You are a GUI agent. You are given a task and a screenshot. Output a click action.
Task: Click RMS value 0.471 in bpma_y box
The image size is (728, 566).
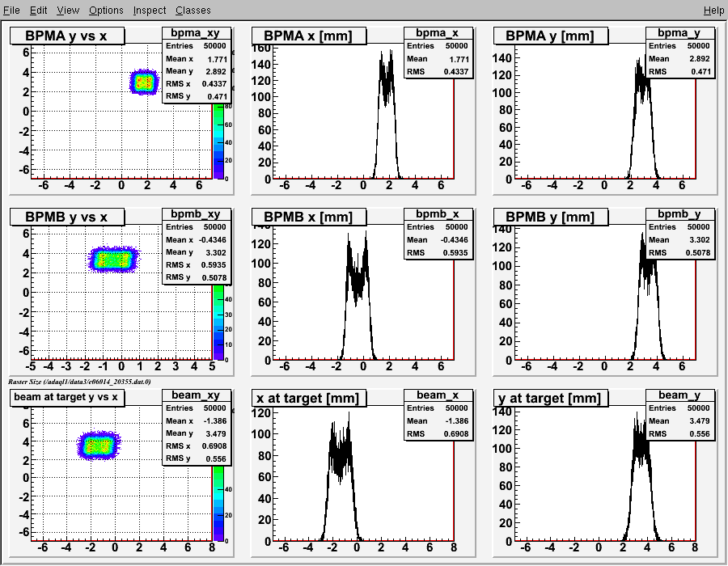(700, 71)
